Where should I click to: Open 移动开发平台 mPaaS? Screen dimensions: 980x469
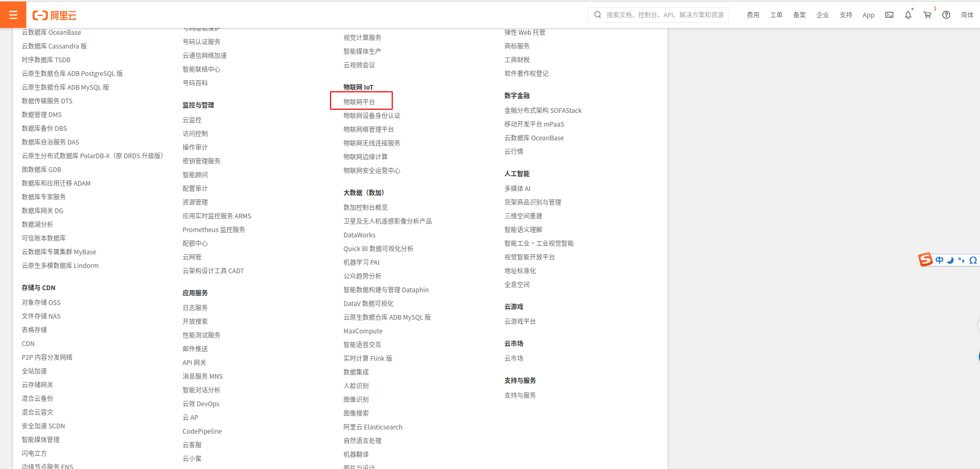pyautogui.click(x=534, y=124)
